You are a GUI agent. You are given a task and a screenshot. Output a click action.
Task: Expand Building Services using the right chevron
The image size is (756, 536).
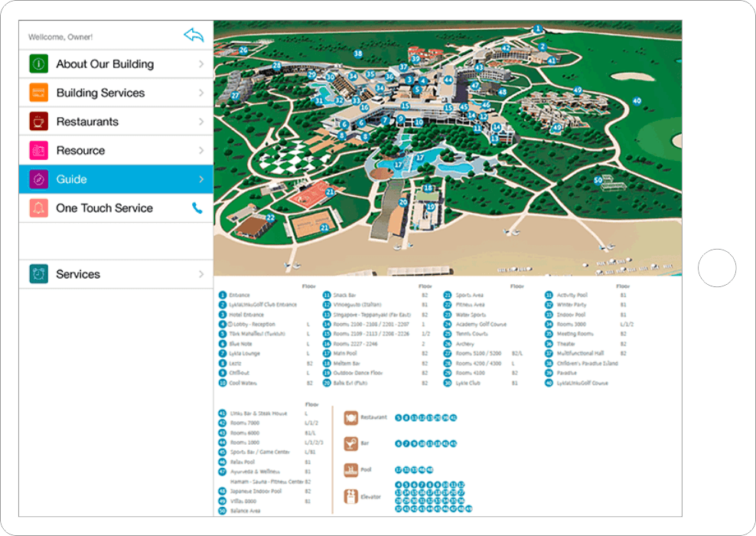coord(201,93)
